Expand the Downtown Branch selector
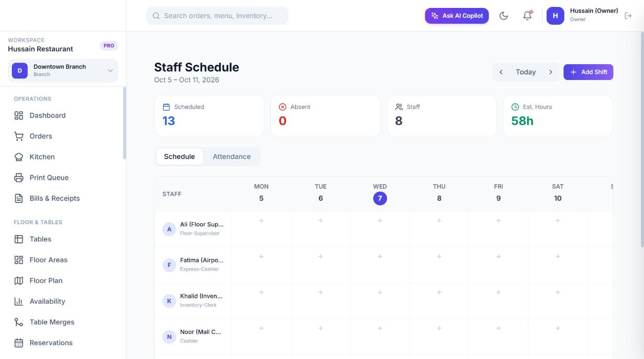The width and height of the screenshot is (644, 359). tap(63, 71)
